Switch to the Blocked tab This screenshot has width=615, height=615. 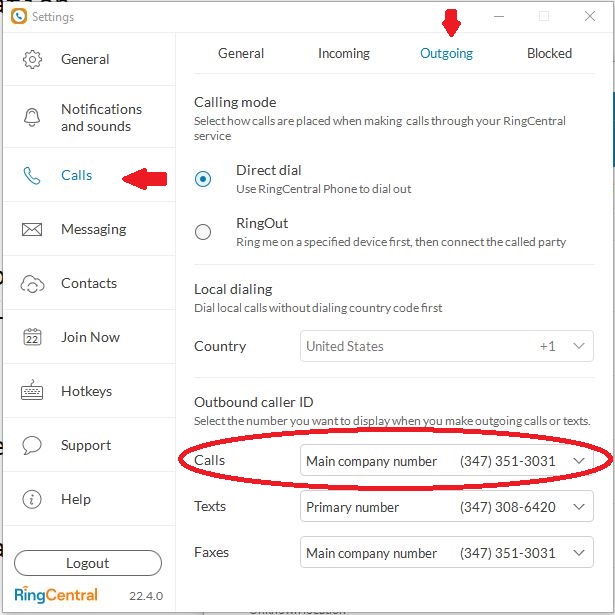549,54
